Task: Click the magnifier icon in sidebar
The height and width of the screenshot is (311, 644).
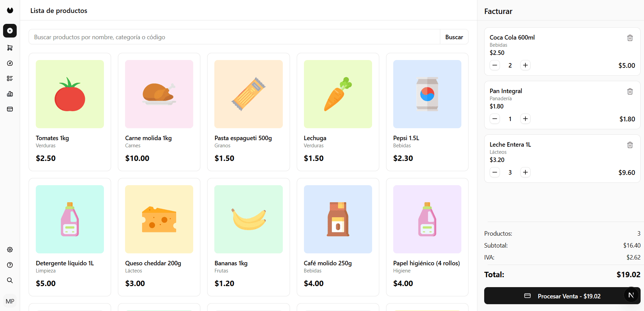Action: 10,280
